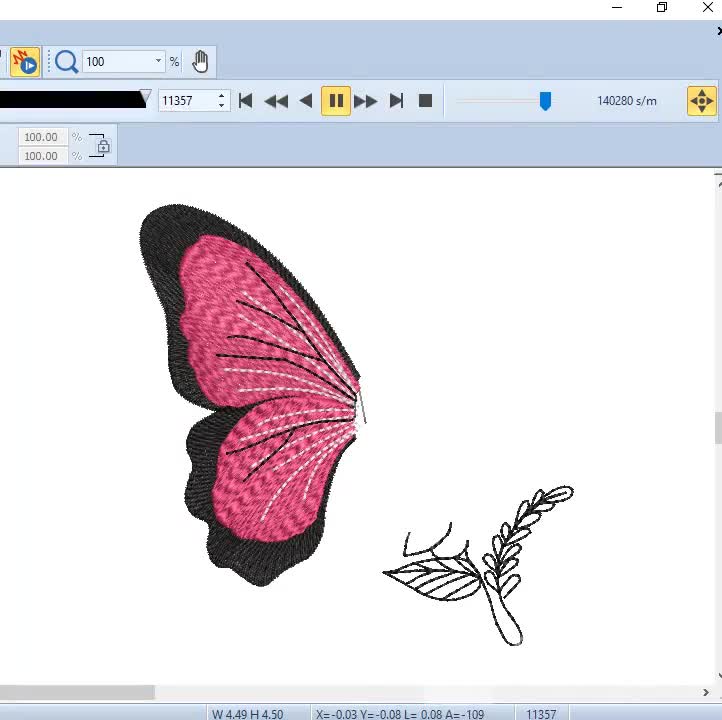Jump to the first stitch
The height and width of the screenshot is (720, 722).
click(246, 101)
